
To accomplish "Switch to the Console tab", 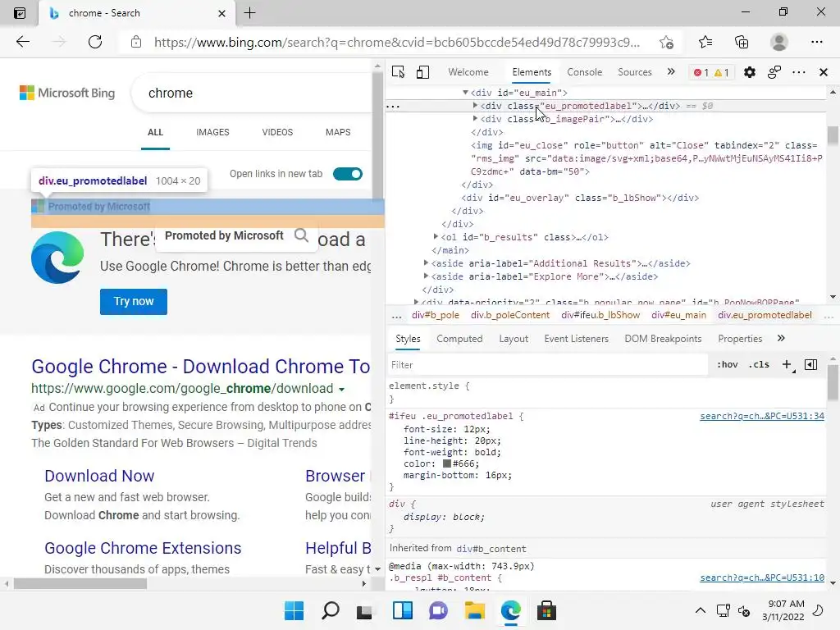I will [584, 72].
